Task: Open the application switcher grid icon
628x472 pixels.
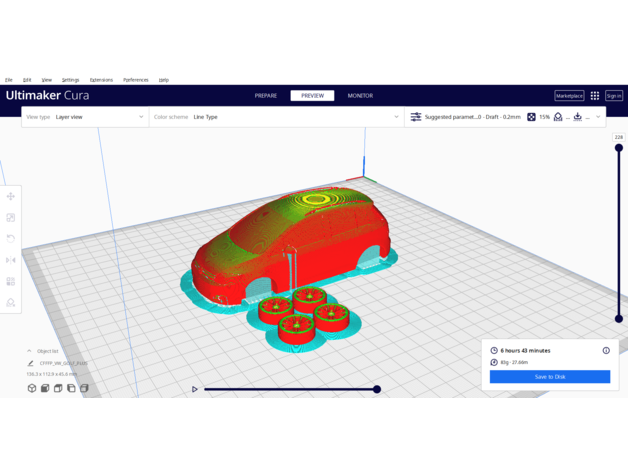Action: click(x=594, y=96)
